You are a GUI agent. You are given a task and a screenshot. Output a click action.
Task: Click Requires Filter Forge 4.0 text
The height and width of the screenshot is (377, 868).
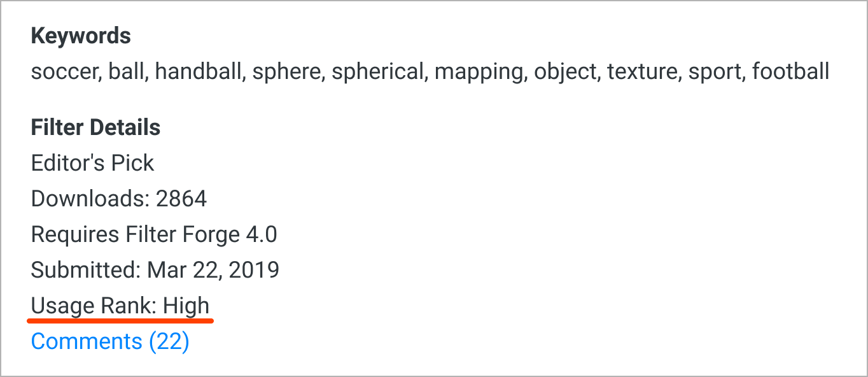click(154, 234)
